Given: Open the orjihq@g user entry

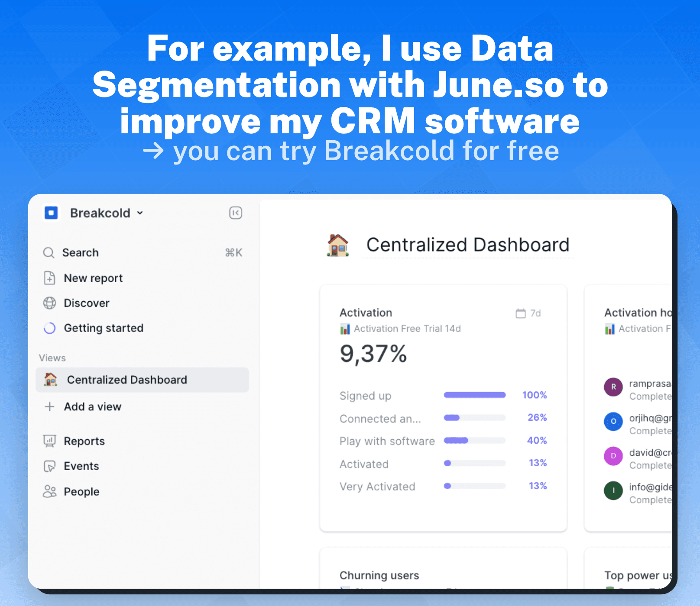Looking at the screenshot, I should pos(638,424).
